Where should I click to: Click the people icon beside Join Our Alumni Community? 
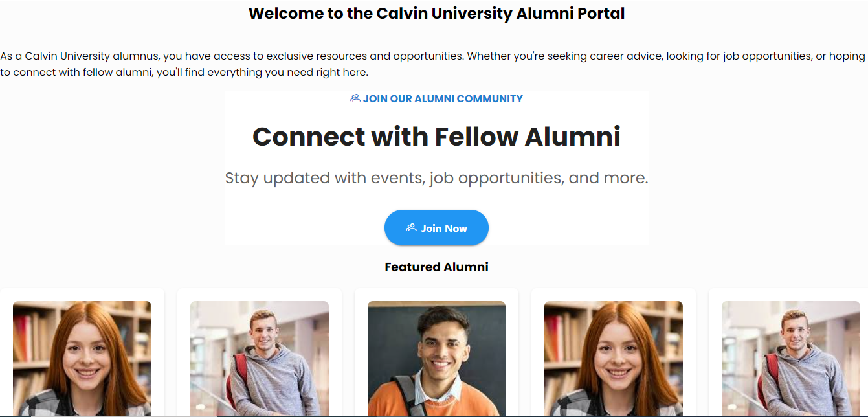tap(355, 98)
